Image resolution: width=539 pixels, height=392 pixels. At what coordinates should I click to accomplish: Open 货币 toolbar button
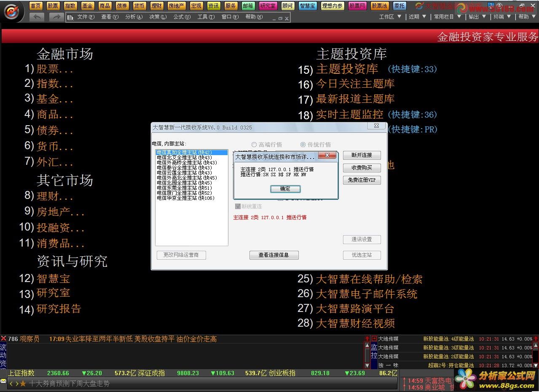click(x=139, y=5)
